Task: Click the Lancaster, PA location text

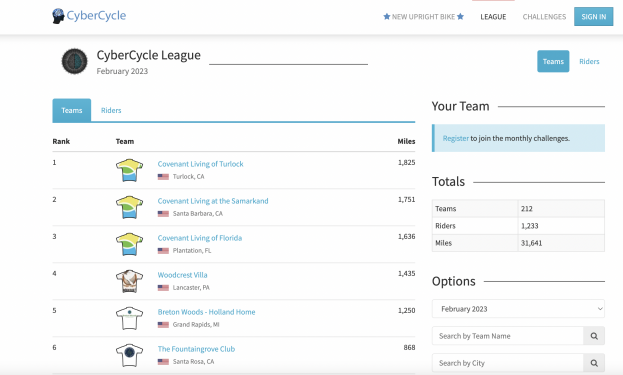Action: (x=191, y=288)
